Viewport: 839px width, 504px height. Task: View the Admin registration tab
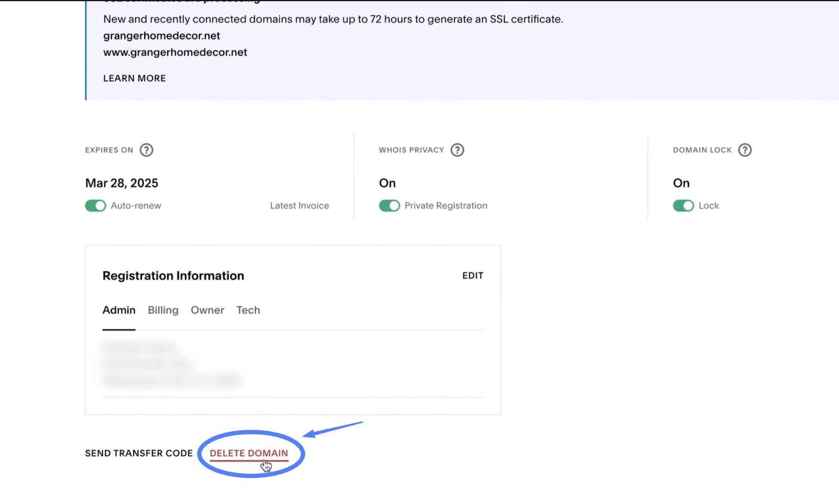(x=119, y=310)
